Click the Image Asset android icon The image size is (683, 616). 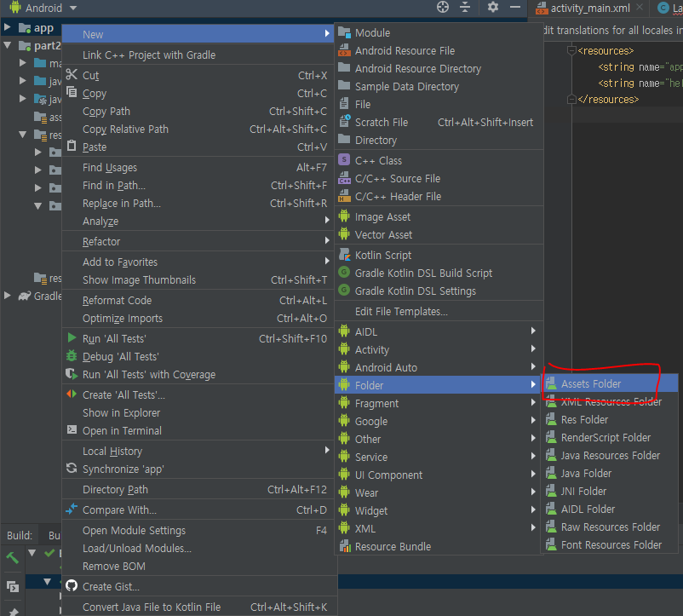pyautogui.click(x=344, y=216)
